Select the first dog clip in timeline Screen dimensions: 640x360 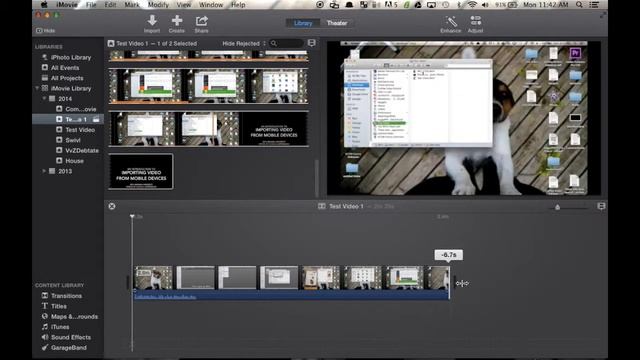pos(153,278)
